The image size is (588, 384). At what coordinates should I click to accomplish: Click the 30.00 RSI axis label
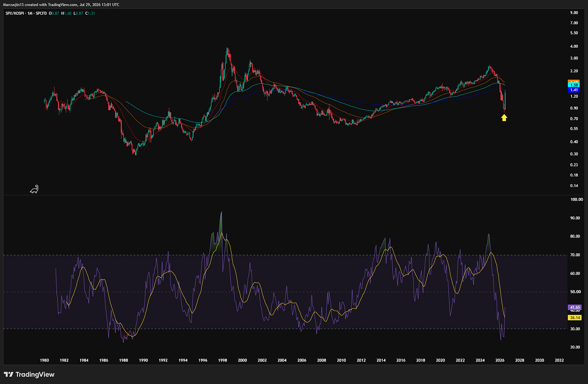click(x=575, y=329)
